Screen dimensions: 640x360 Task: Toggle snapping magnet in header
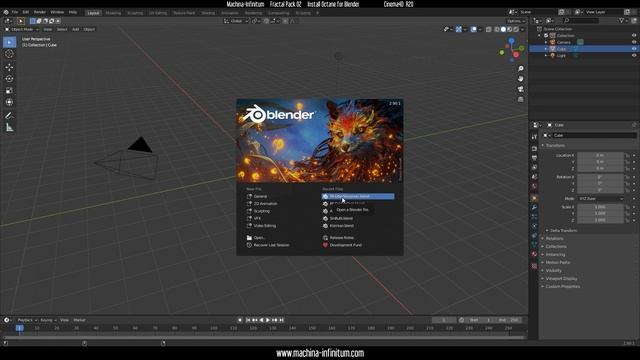tap(266, 21)
